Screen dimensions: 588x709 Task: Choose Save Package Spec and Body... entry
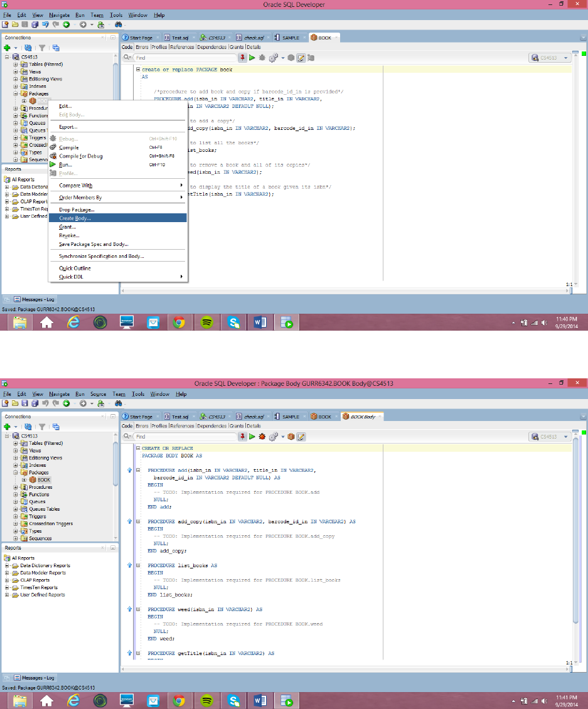(117, 244)
